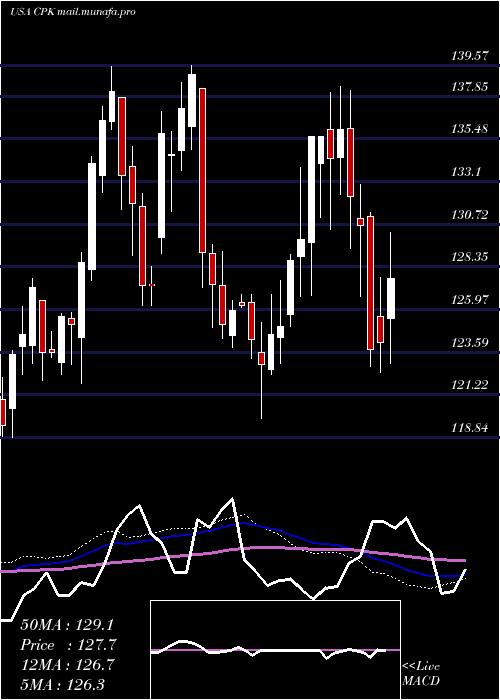Image resolution: width=500 pixels, height=700 pixels.
Task: Select the 135.48 price level label
Action: [469, 129]
